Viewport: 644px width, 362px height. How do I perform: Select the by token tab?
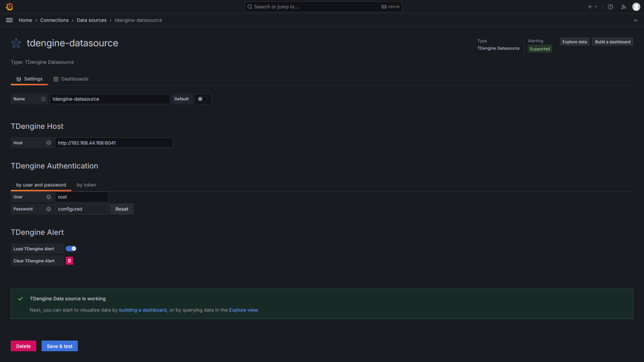point(86,185)
